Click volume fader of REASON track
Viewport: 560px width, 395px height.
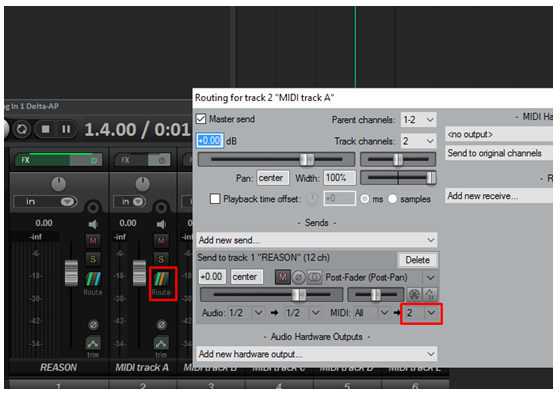71,273
